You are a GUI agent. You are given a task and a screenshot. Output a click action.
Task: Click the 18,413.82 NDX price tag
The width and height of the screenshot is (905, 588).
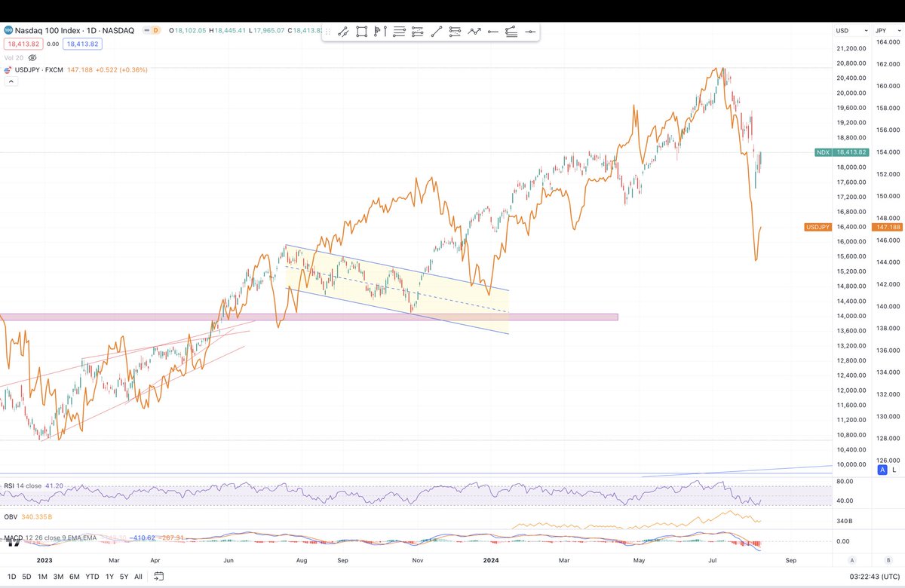[x=851, y=152]
